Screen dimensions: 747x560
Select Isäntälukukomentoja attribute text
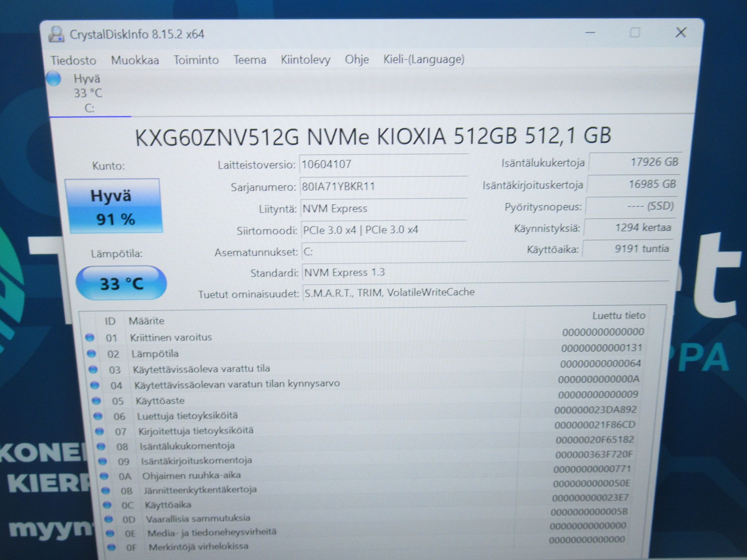coord(187,446)
